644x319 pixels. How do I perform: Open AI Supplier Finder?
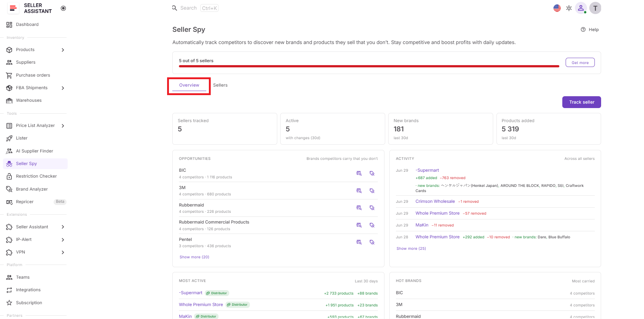click(x=34, y=151)
